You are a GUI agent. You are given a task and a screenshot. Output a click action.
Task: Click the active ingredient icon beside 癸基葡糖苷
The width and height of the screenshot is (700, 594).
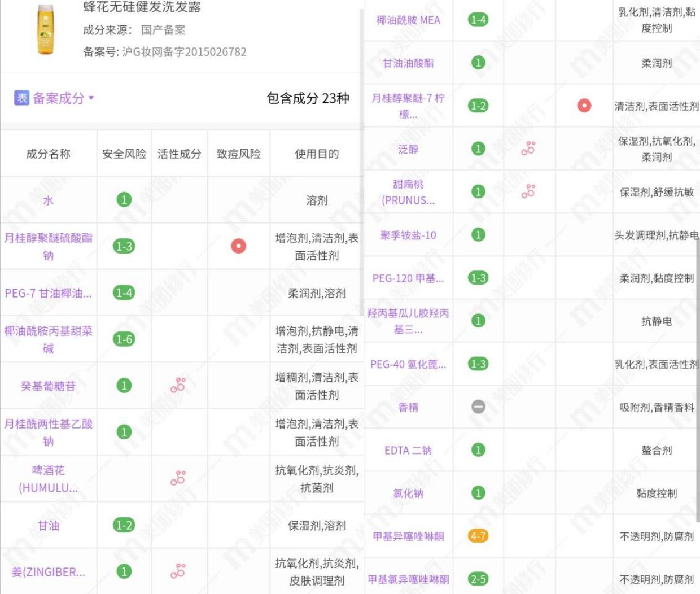(x=179, y=385)
